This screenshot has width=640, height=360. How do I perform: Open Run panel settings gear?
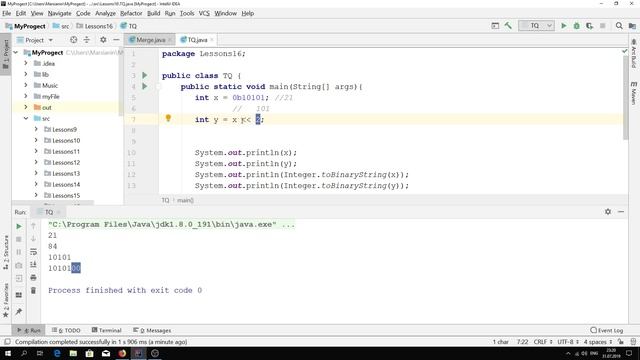click(x=608, y=211)
